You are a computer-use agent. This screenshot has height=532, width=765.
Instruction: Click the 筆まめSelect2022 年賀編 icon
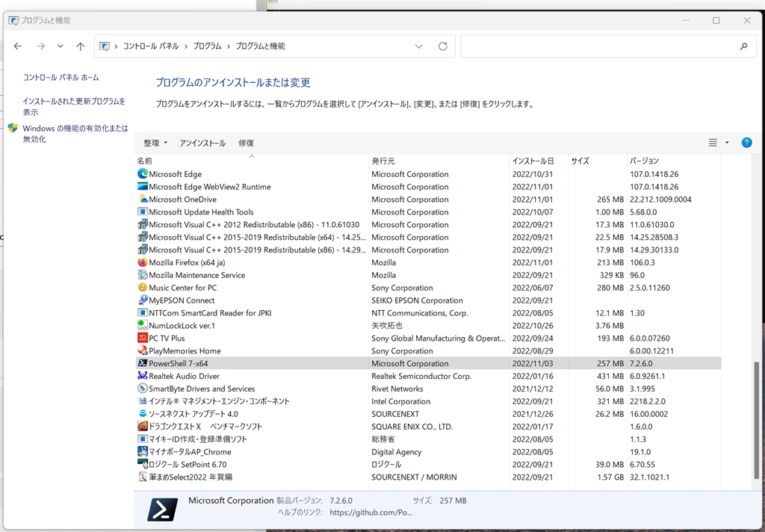(x=143, y=477)
